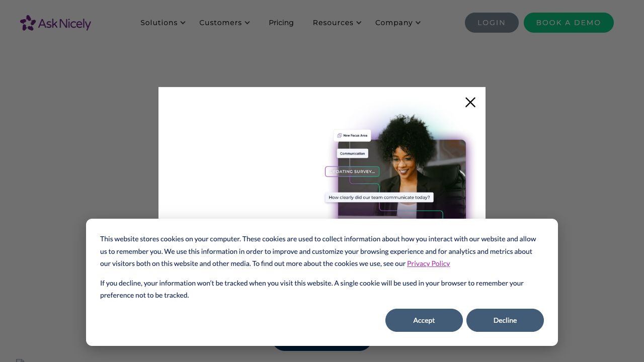The width and height of the screenshot is (644, 362).
Task: Accept cookies in the consent banner
Action: pyautogui.click(x=424, y=320)
